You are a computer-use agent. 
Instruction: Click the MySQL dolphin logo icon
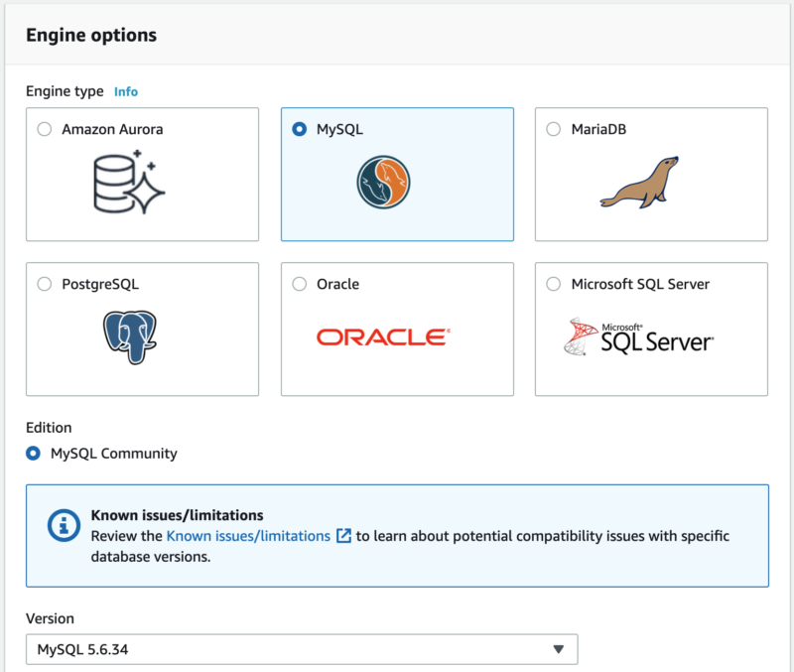click(383, 182)
